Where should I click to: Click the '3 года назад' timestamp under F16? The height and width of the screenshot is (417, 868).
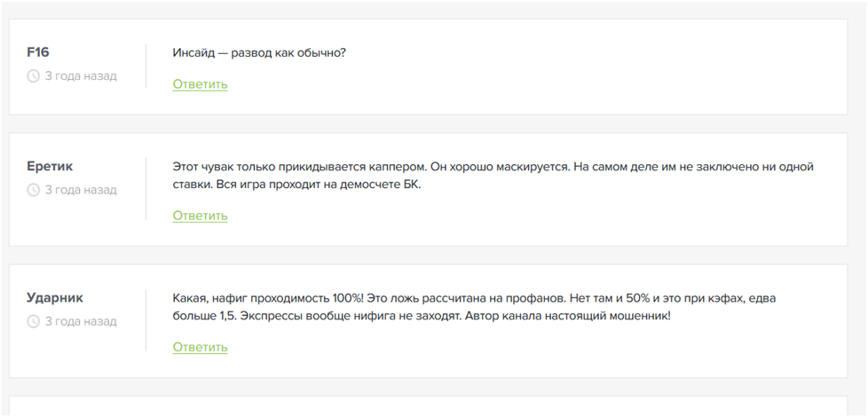(x=81, y=76)
